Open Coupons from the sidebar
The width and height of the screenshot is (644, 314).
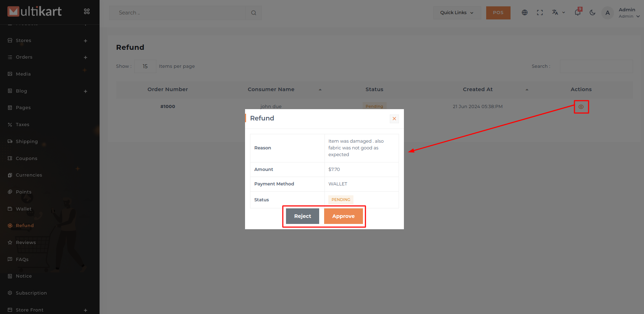(26, 158)
